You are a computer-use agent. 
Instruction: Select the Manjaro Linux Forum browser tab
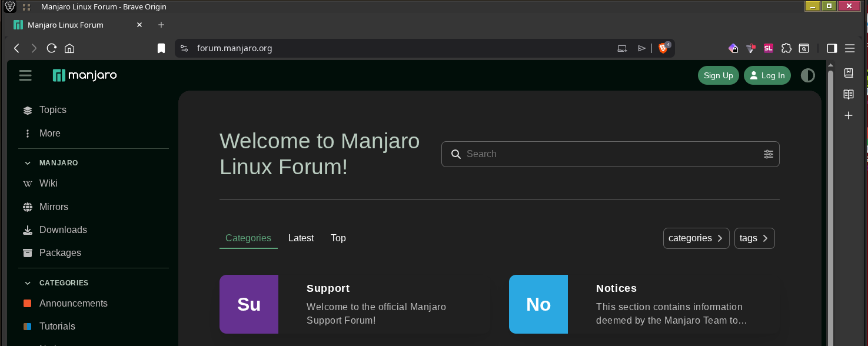79,25
